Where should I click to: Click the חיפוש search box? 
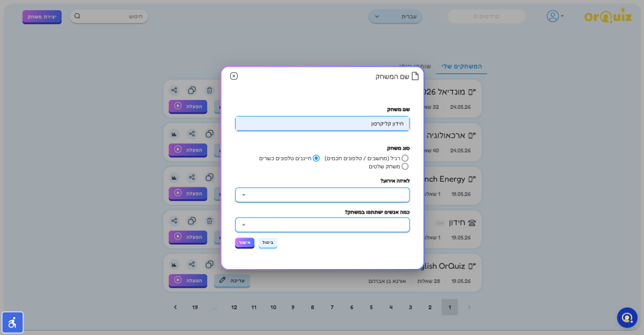[109, 16]
